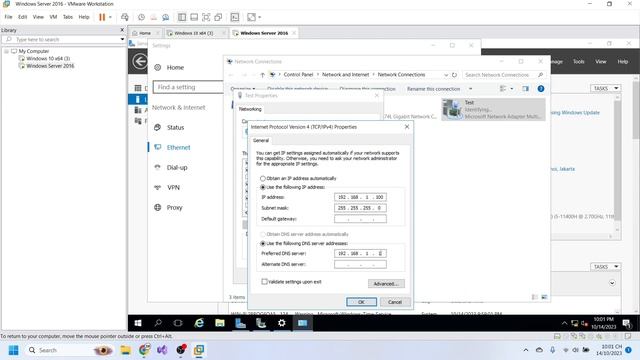640x360 pixels.
Task: Close the Library panel
Action: click(122, 30)
